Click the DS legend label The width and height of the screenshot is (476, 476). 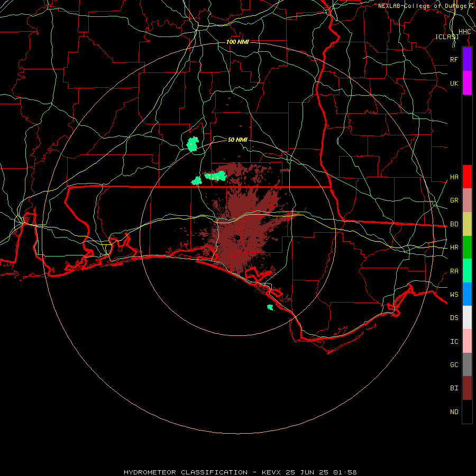[454, 318]
